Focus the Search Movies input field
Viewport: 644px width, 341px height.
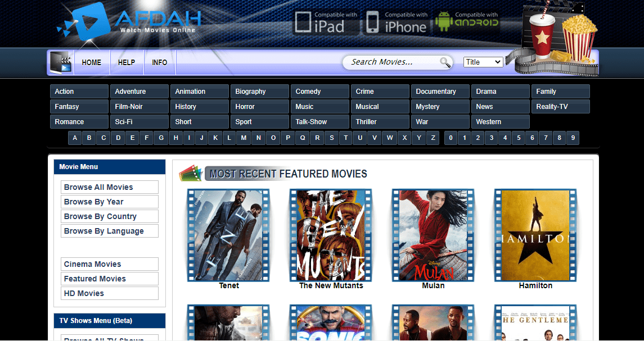[392, 62]
